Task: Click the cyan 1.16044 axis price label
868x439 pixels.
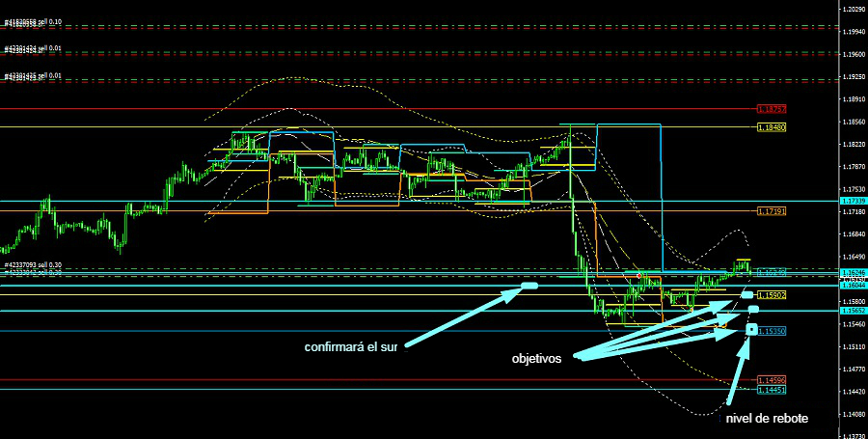Action: [x=853, y=286]
